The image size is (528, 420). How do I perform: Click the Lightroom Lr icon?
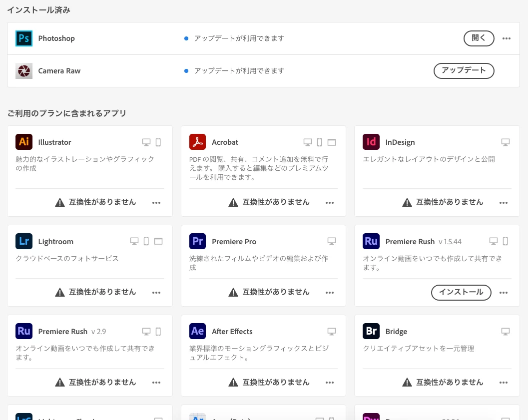tap(24, 241)
